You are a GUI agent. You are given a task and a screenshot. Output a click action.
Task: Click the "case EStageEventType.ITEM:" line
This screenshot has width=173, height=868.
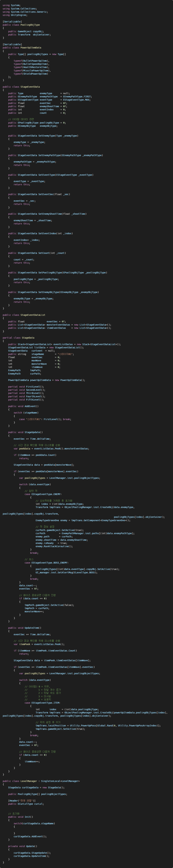pyautogui.click(x=43, y=703)
